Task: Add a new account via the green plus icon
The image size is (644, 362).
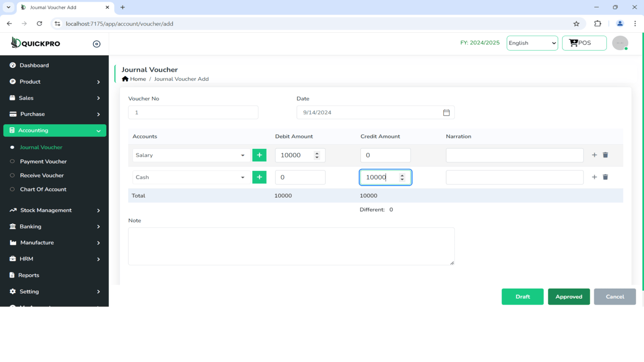Action: [259, 155]
